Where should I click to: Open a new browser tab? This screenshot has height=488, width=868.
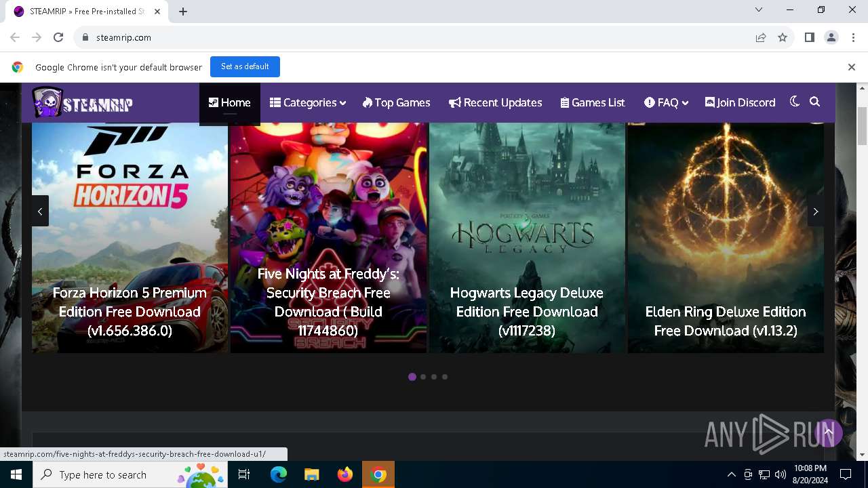tap(183, 11)
